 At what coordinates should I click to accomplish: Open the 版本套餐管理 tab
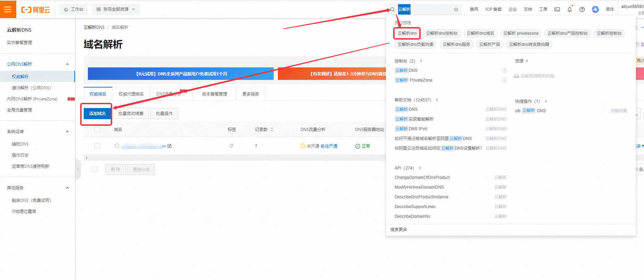214,94
